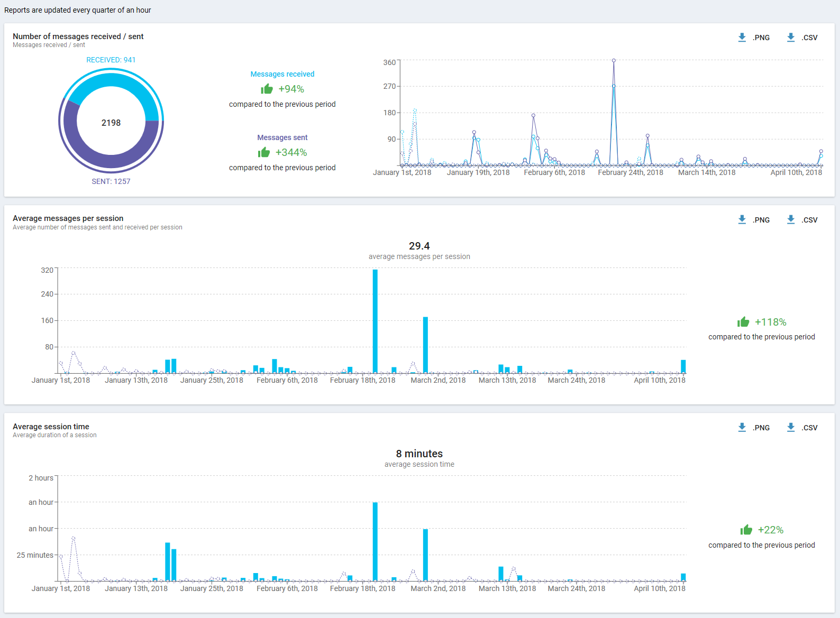Viewport: 840px width, 618px height.
Task: Click the thumbs-up icon next to +94%
Action: tap(267, 89)
